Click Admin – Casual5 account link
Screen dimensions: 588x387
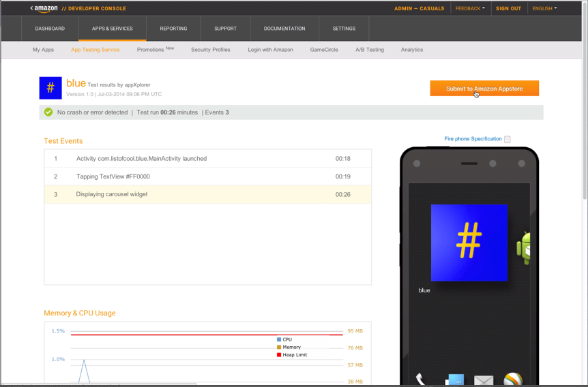(x=420, y=8)
